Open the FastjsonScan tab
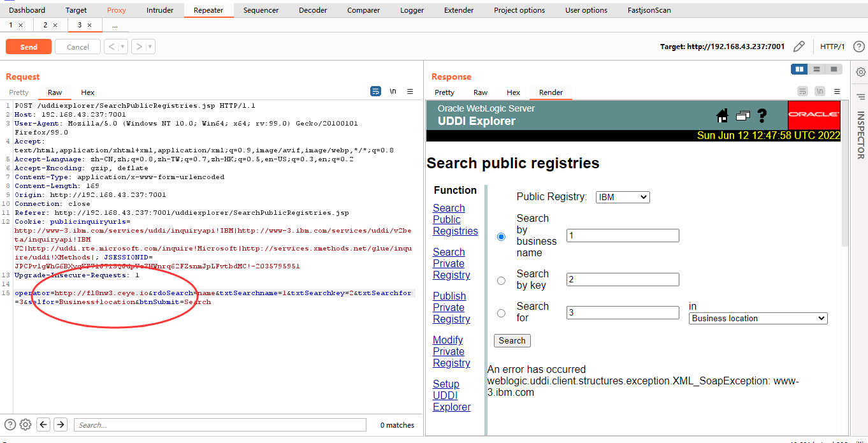 (x=649, y=10)
